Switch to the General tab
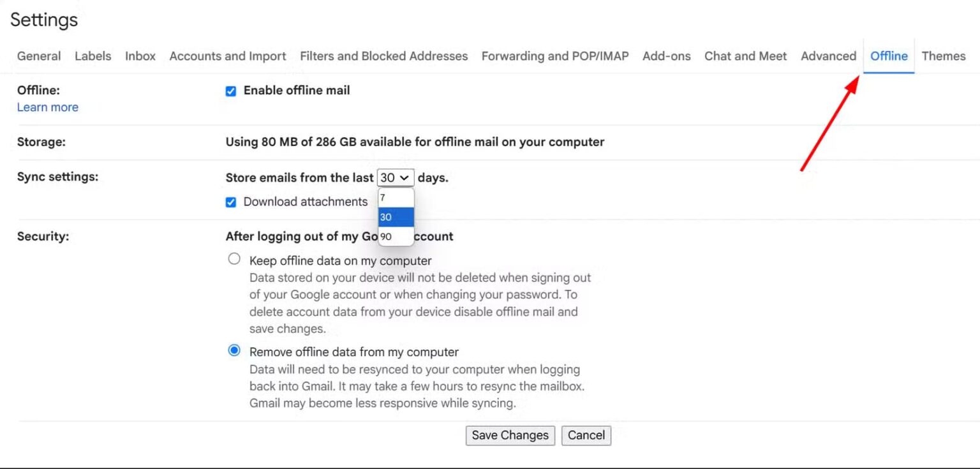 pyautogui.click(x=38, y=56)
